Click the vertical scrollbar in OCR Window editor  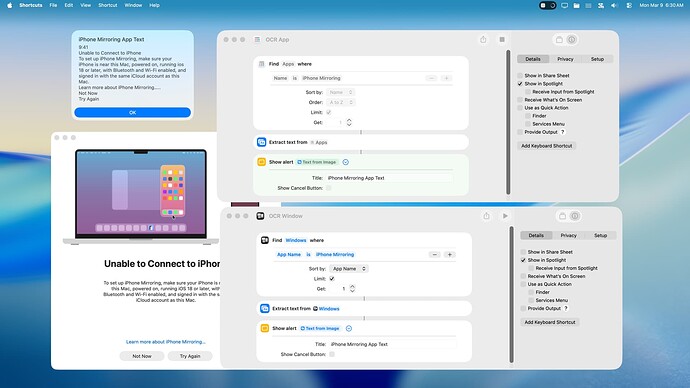tap(511, 295)
